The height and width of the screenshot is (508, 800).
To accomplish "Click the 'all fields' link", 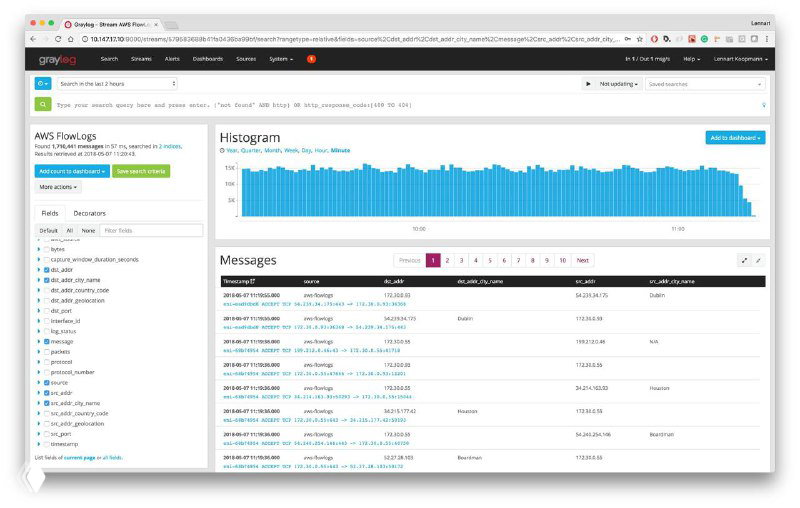I will point(112,458).
